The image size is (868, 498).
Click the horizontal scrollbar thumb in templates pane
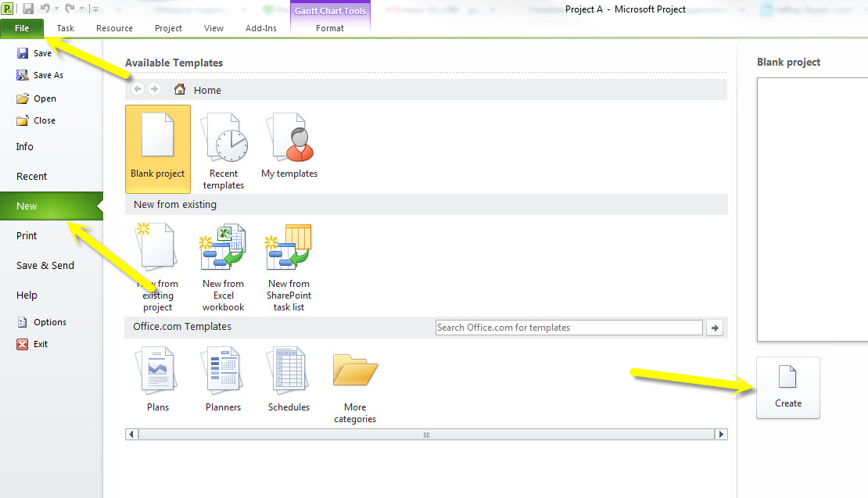click(x=426, y=435)
